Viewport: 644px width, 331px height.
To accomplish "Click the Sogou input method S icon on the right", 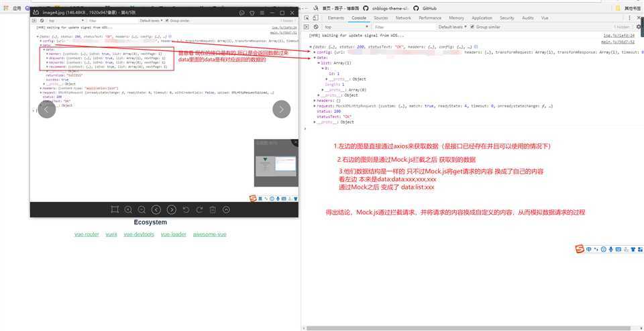I will [x=580, y=249].
